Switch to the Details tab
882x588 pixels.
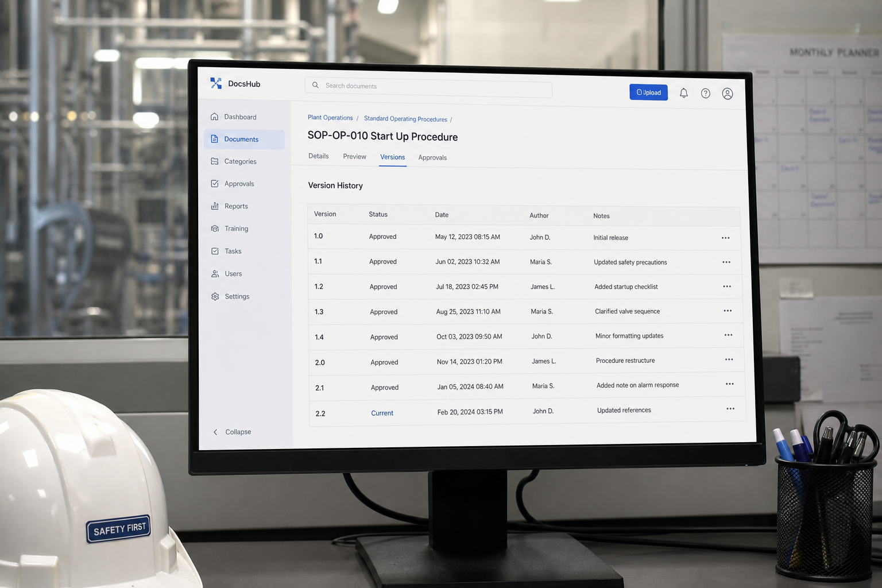click(319, 156)
